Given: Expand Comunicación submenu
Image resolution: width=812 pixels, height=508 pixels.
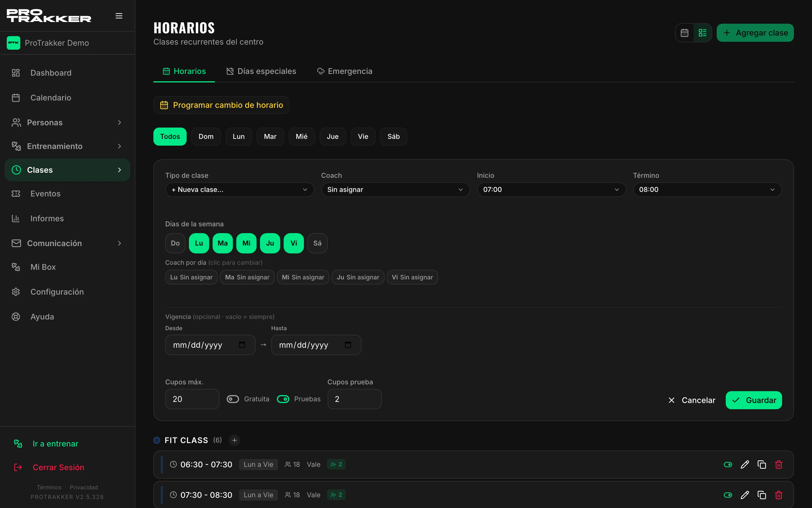Looking at the screenshot, I should coord(67,243).
